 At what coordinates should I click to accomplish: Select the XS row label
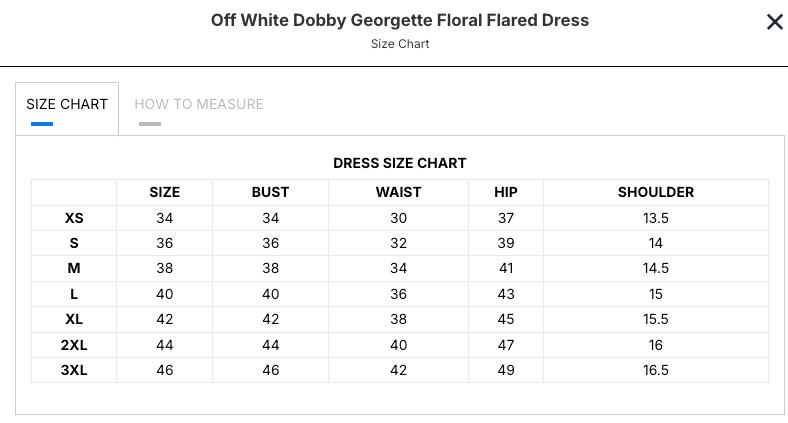pyautogui.click(x=74, y=218)
